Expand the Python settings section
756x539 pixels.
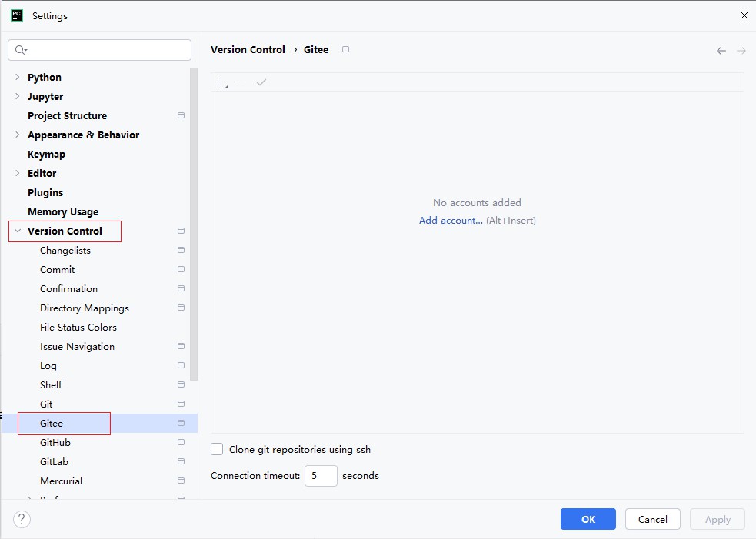[x=18, y=77]
